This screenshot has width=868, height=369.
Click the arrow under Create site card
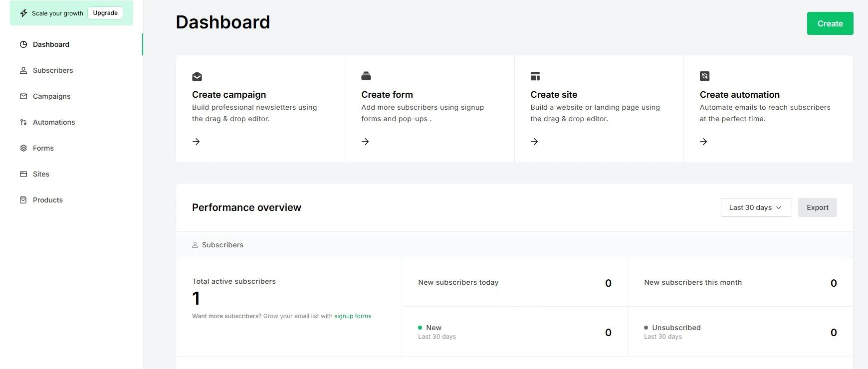click(x=534, y=142)
